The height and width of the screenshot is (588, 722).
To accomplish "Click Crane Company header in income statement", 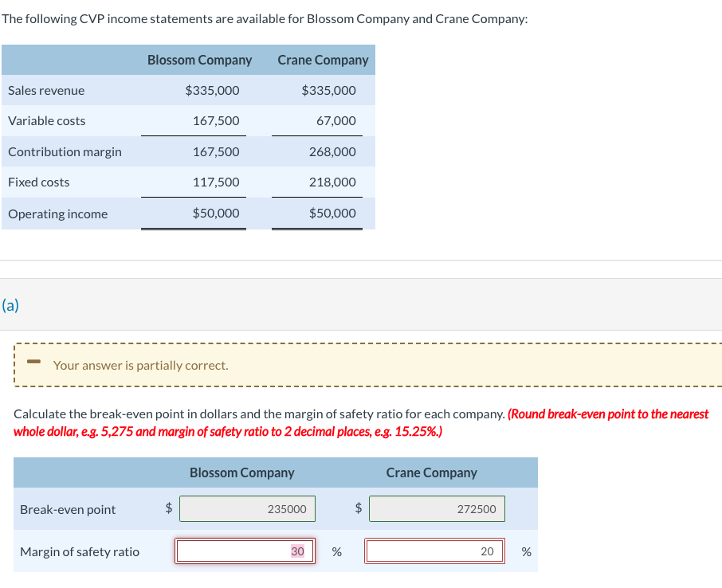I will 323,61.
